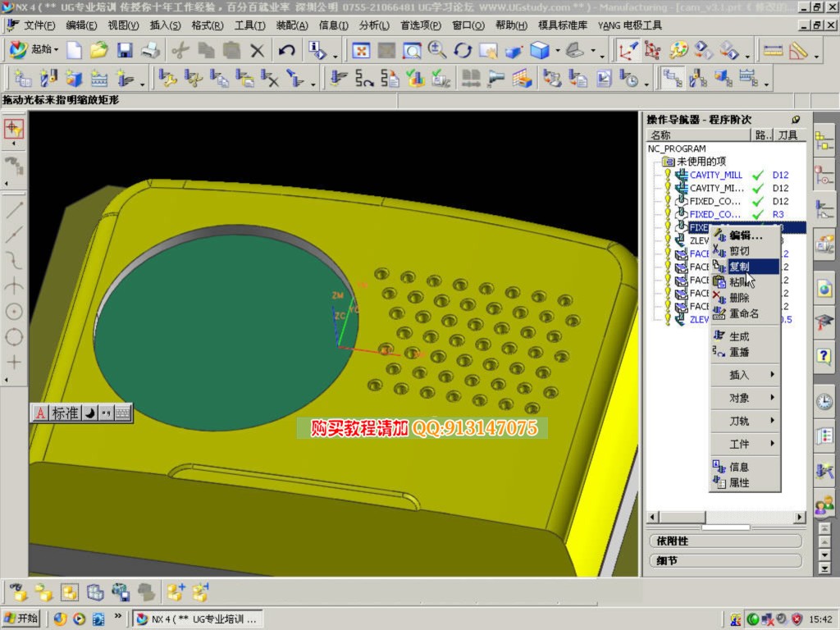Toggle the half-moon button on IME bar
The width and height of the screenshot is (840, 630).
pyautogui.click(x=90, y=413)
